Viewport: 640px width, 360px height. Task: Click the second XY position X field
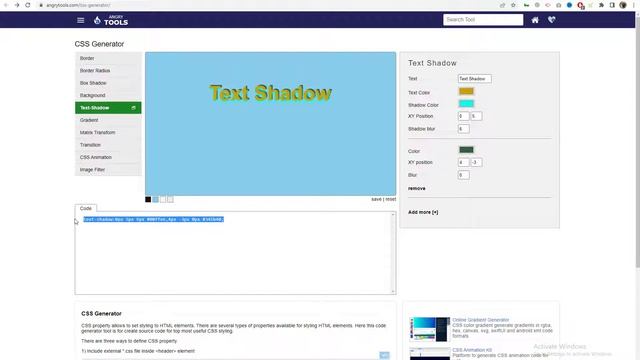point(463,162)
